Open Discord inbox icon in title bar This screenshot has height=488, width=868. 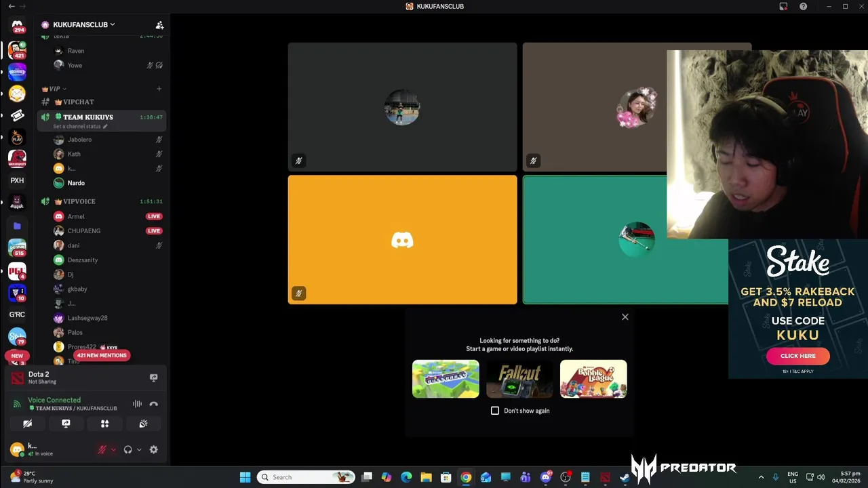tap(783, 6)
